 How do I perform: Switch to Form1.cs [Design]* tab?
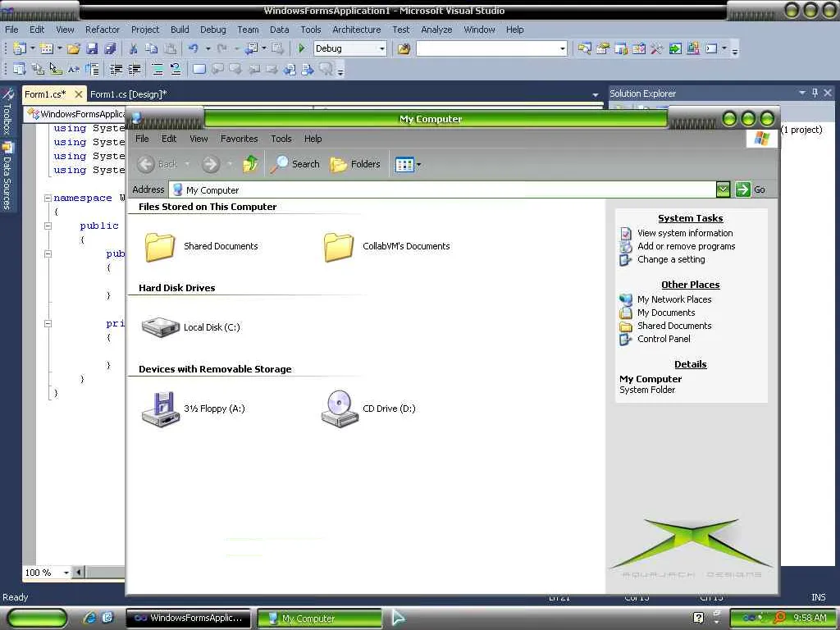pyautogui.click(x=129, y=94)
